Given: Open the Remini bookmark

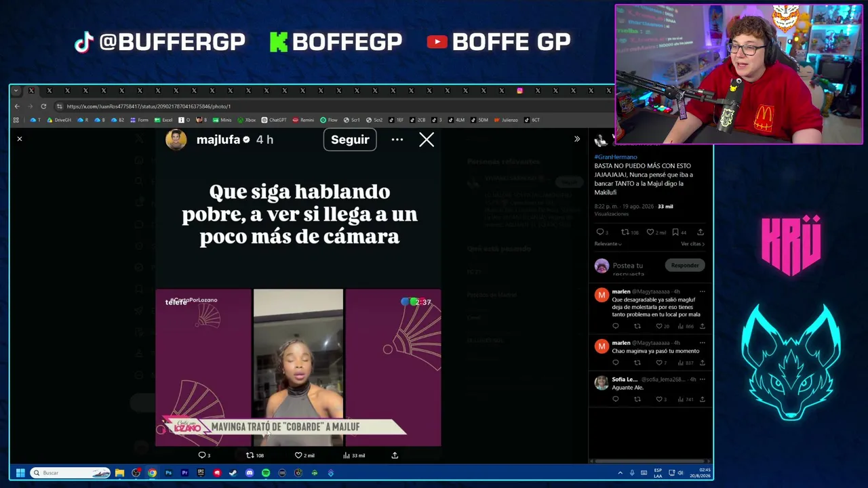Looking at the screenshot, I should [x=303, y=121].
